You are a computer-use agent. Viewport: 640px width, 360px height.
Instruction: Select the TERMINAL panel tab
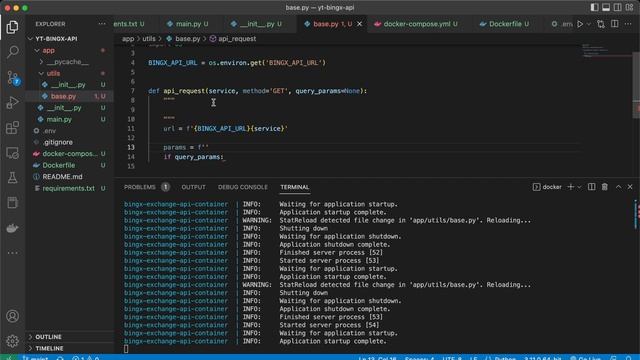coord(295,187)
